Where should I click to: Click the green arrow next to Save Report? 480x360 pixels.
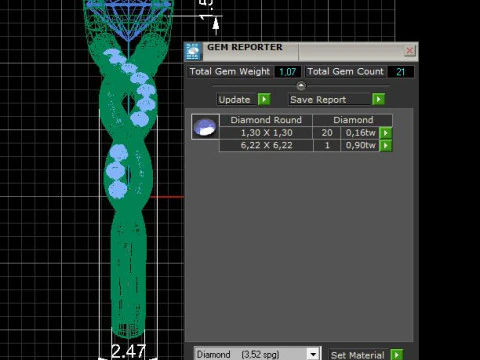[x=378, y=99]
